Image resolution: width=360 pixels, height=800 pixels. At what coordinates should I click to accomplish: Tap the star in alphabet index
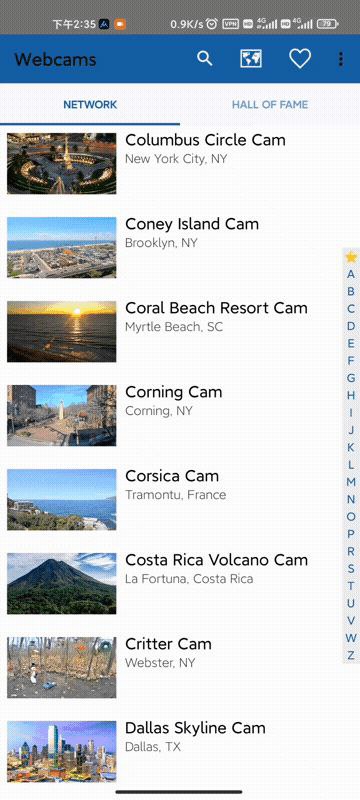351,257
